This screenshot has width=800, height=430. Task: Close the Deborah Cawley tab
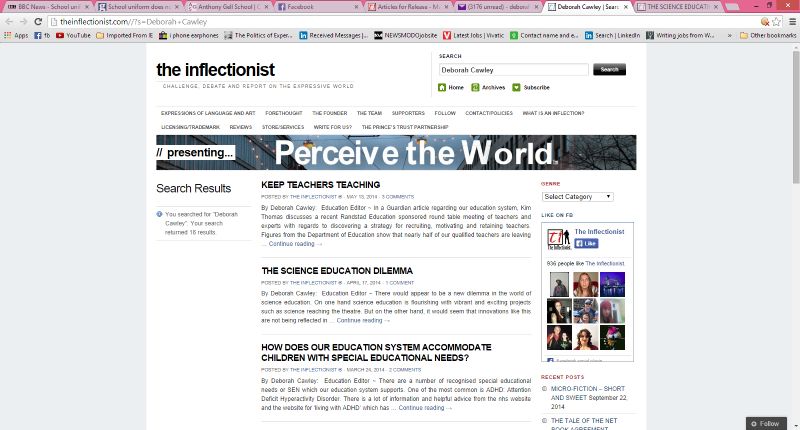point(626,7)
